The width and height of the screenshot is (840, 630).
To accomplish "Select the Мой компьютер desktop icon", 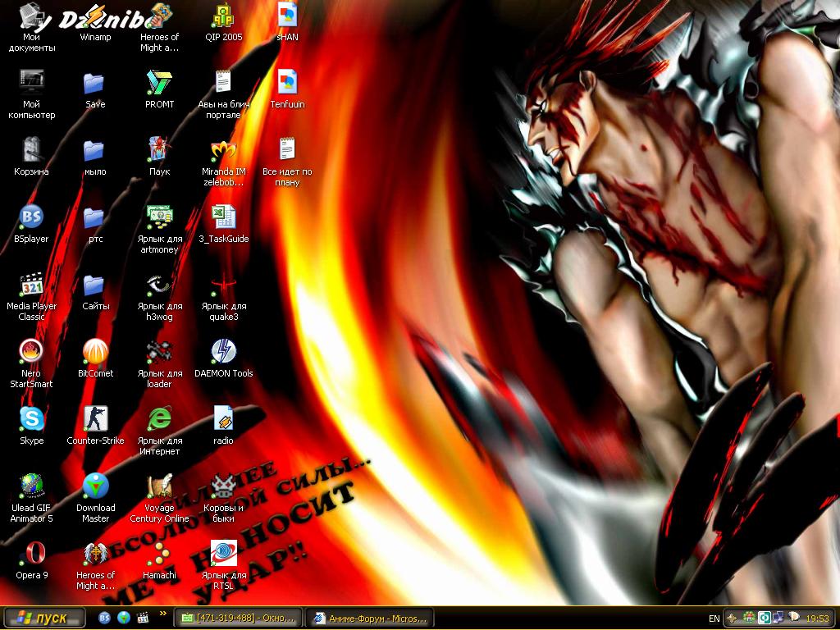I will click(32, 95).
